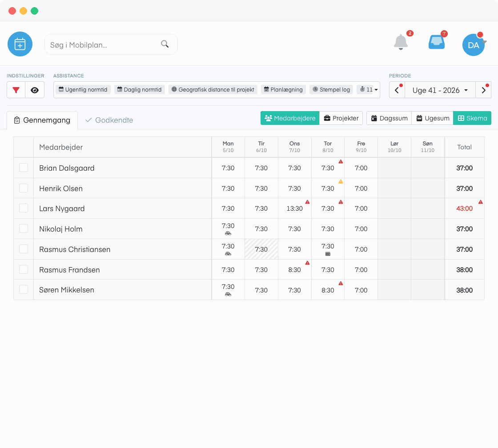498x448 pixels.
Task: Open the Uge 41 - 2026 period dropdown
Action: pyautogui.click(x=440, y=90)
